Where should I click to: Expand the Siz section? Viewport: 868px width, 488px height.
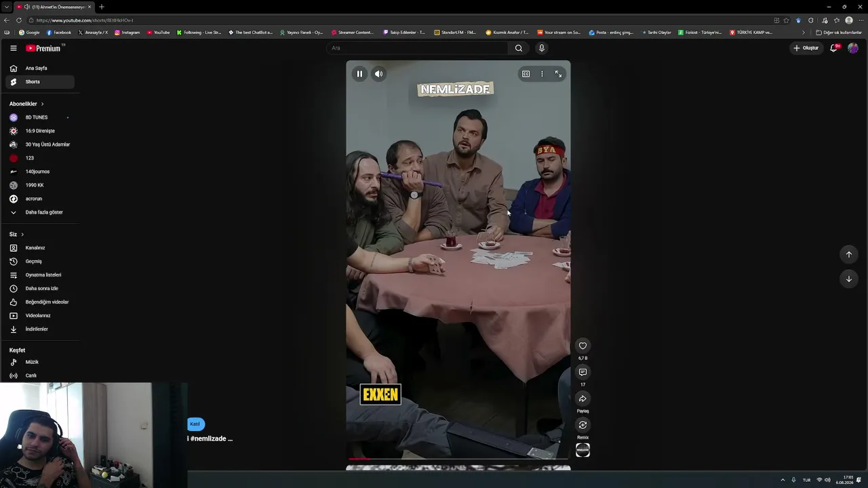click(17, 235)
